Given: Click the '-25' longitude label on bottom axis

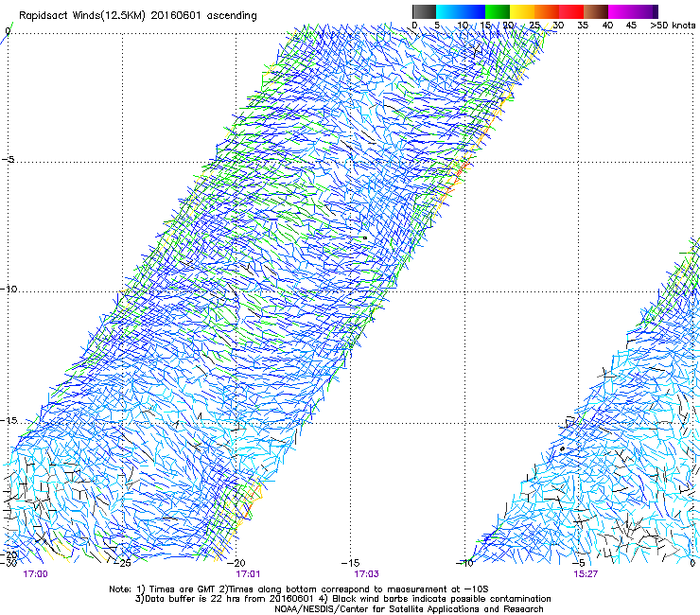Looking at the screenshot, I should [x=122, y=563].
